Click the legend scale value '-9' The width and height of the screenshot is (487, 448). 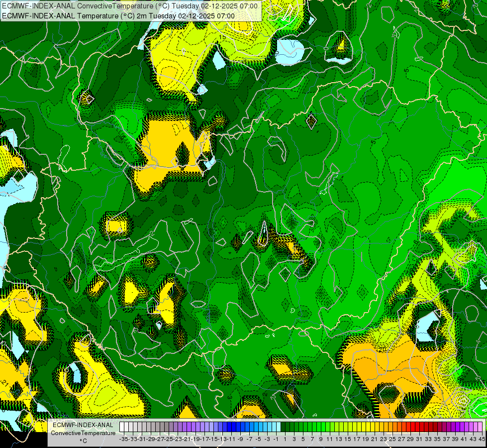240,440
